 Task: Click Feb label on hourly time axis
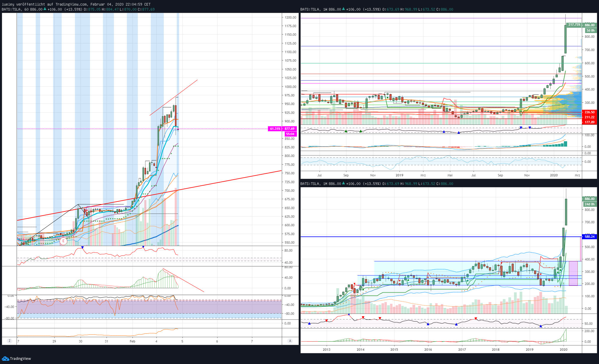(132, 341)
